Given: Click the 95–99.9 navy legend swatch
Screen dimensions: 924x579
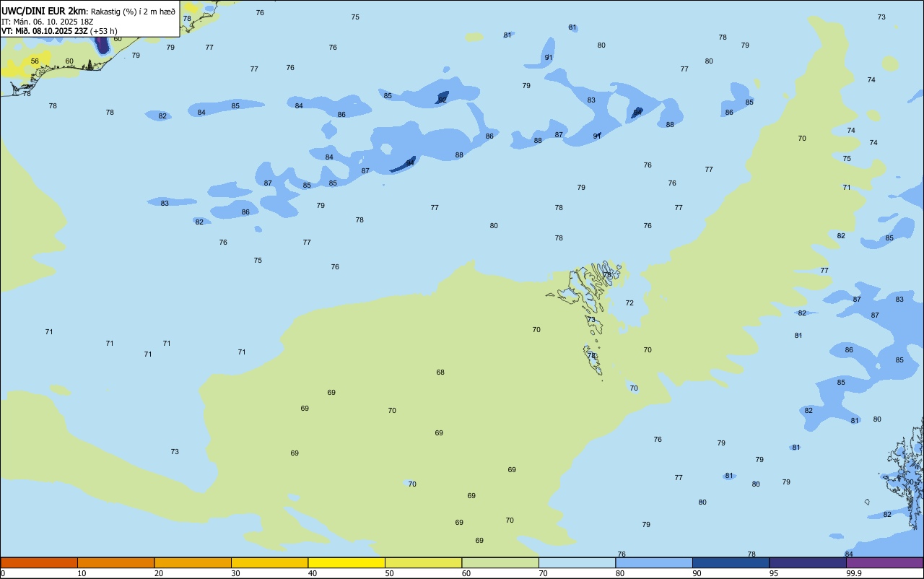Looking at the screenshot, I should pos(808,562).
